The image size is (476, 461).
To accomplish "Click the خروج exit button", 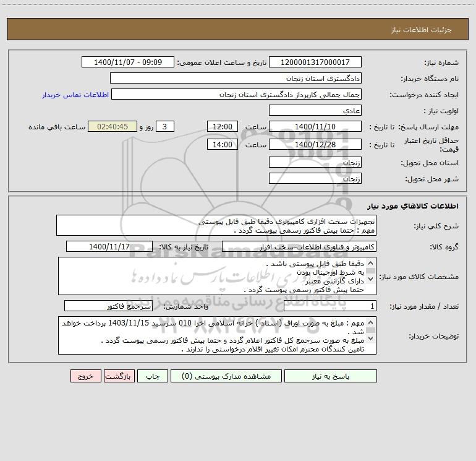I will [x=85, y=376].
